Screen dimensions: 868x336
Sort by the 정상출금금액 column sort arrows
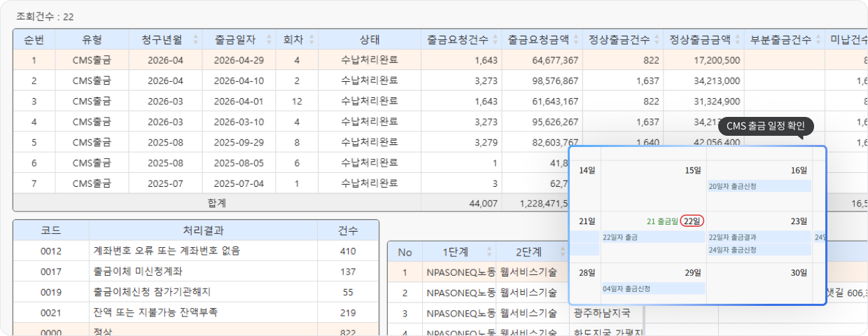[738, 40]
